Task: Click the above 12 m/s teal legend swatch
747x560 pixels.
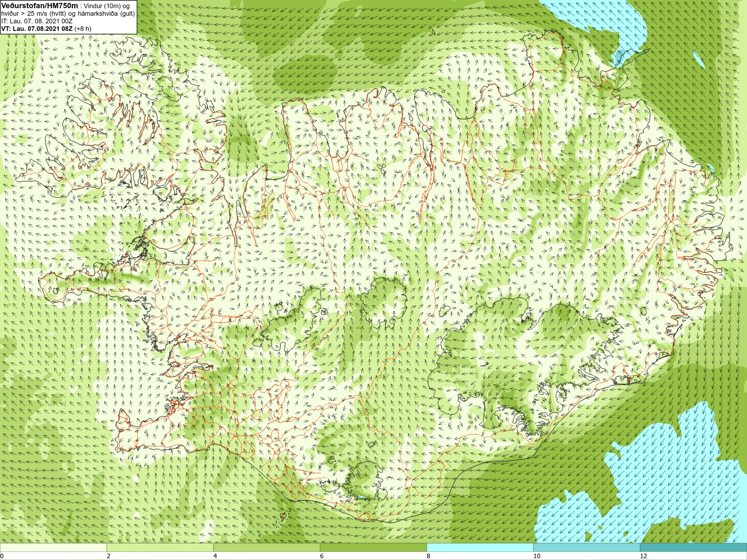Action: (693, 548)
